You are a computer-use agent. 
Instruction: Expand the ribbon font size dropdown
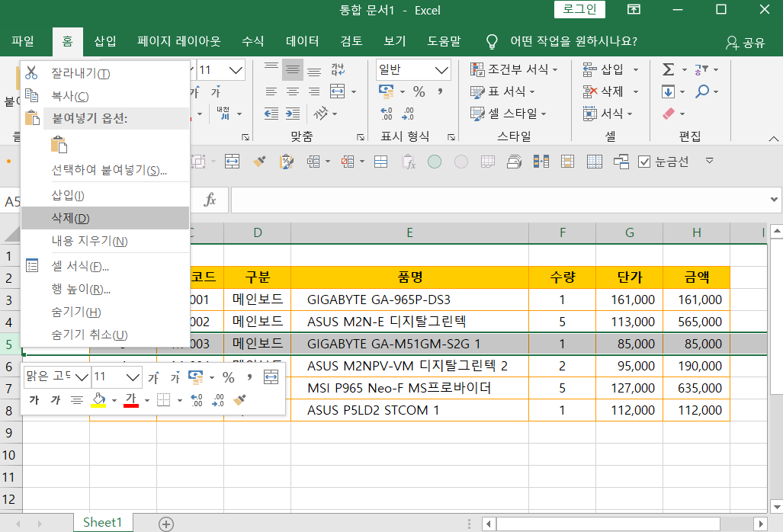pyautogui.click(x=236, y=70)
